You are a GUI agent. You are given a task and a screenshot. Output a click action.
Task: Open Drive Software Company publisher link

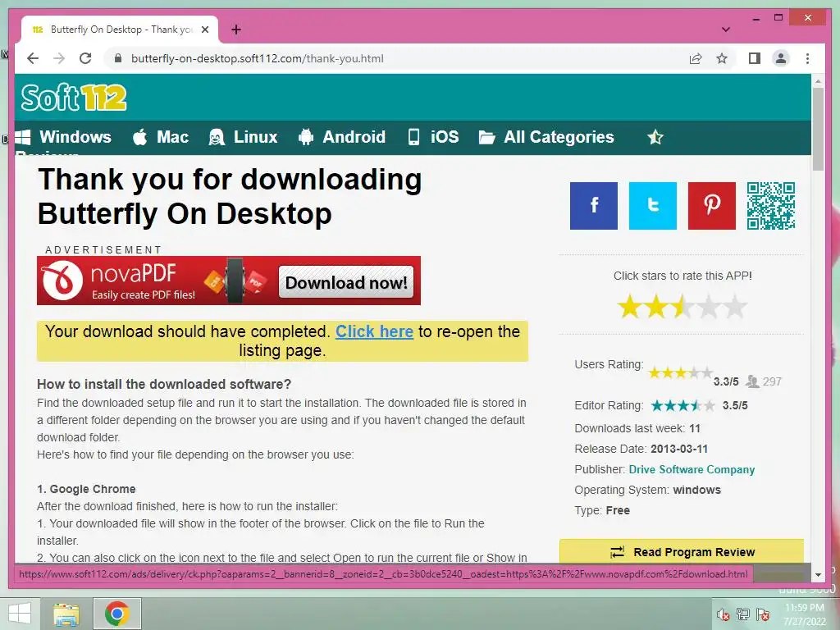[x=692, y=469]
